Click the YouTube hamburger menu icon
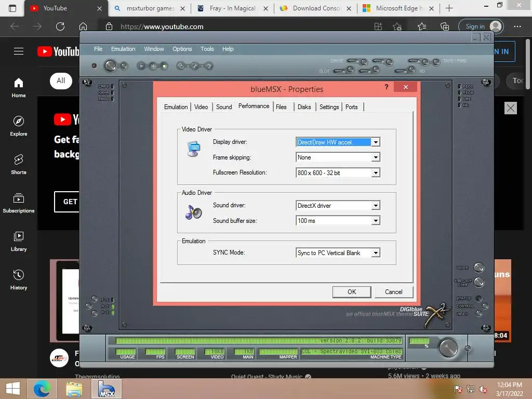The width and height of the screenshot is (532, 399). pyautogui.click(x=19, y=51)
